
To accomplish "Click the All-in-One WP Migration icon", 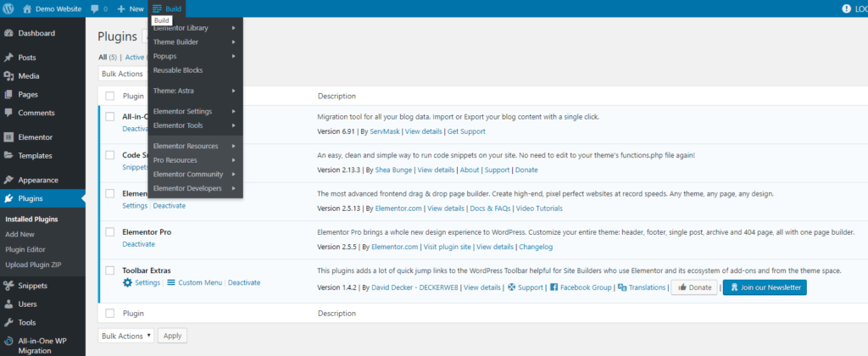I will point(8,342).
